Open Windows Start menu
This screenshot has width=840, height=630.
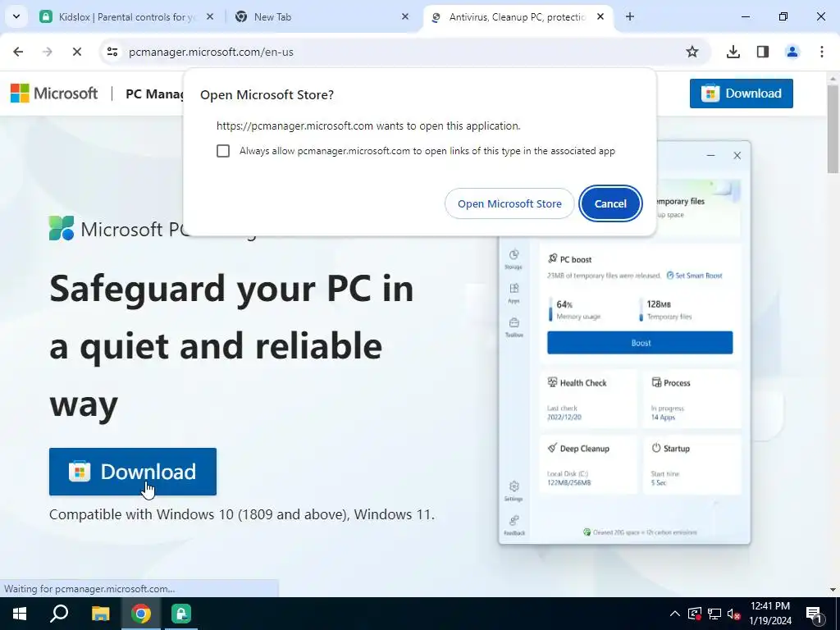20,614
